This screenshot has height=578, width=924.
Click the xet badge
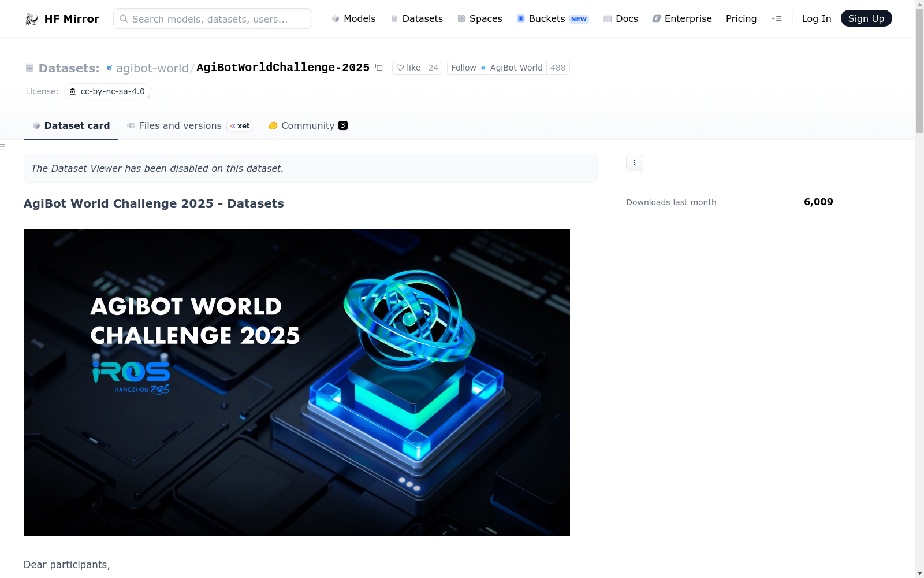coord(240,126)
